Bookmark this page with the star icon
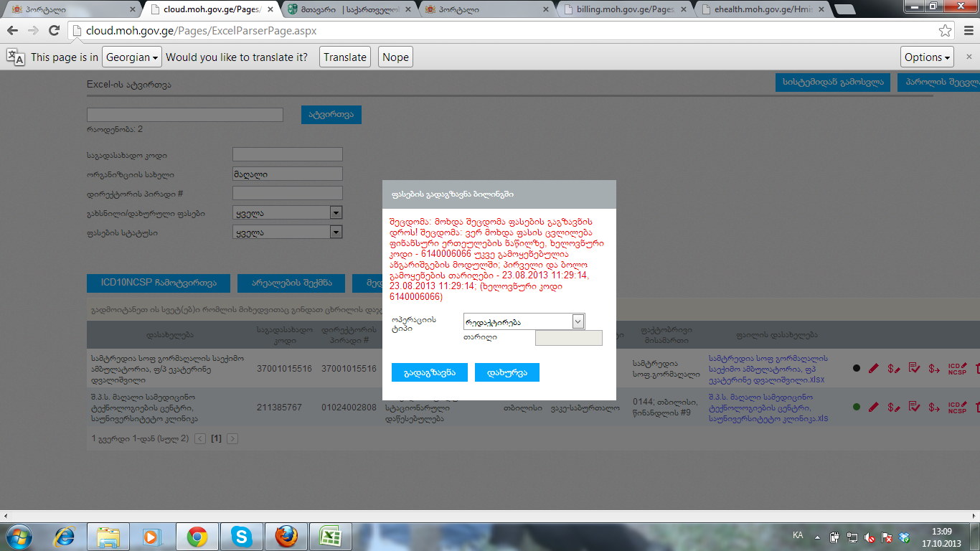The image size is (980, 551). [x=946, y=31]
